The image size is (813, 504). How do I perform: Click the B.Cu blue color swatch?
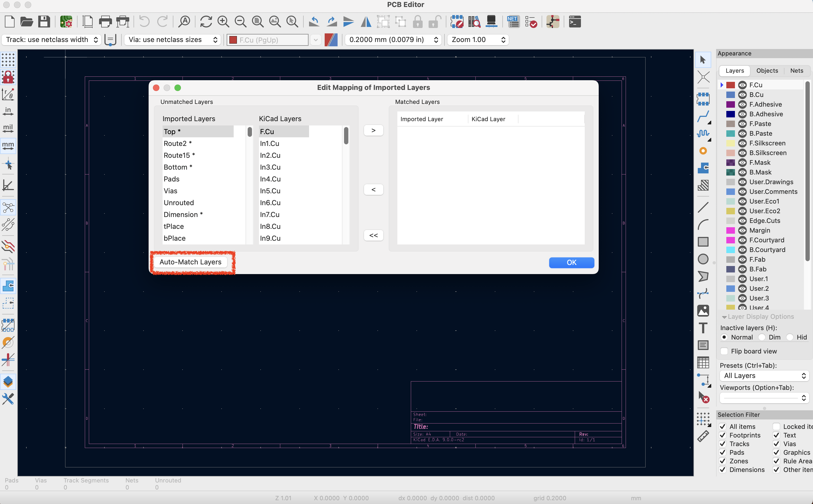[730, 95]
